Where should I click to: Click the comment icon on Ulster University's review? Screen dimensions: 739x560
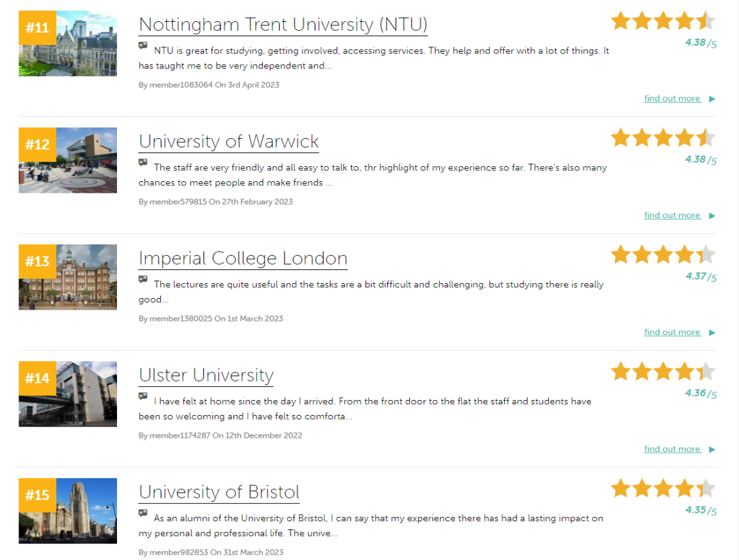pos(142,397)
